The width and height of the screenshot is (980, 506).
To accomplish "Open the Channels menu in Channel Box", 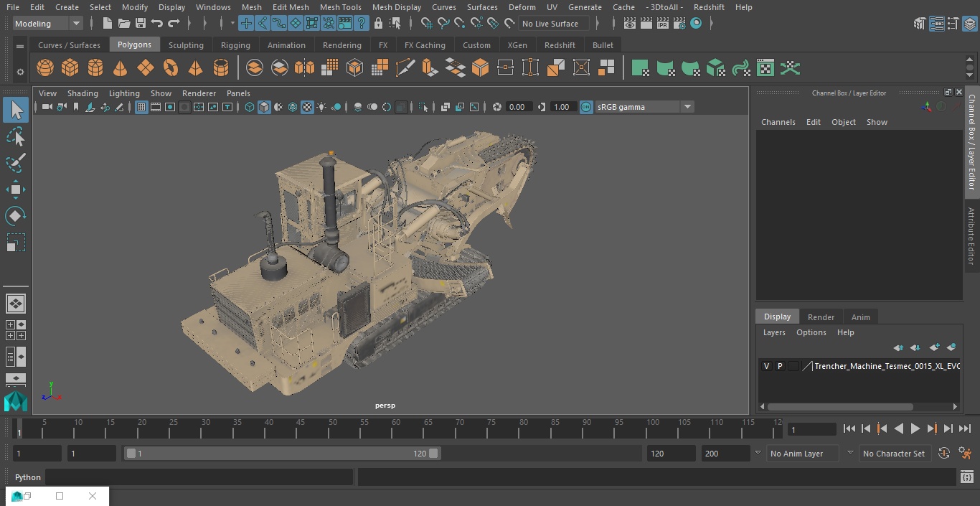I will pos(778,122).
